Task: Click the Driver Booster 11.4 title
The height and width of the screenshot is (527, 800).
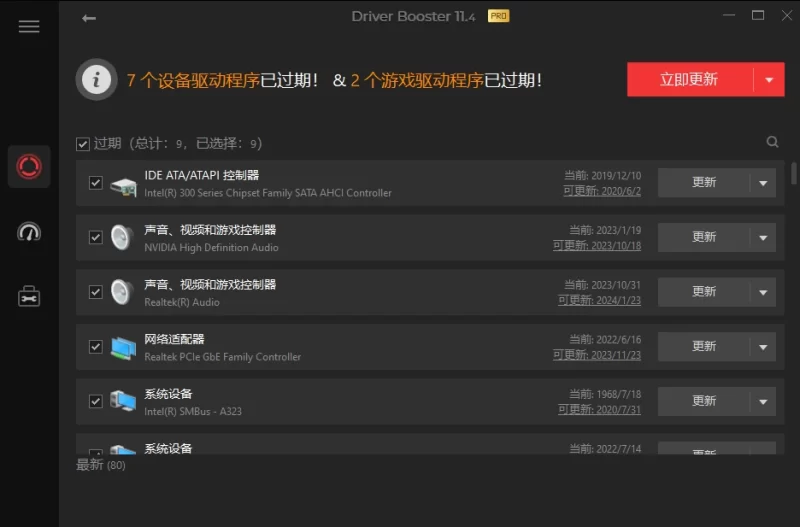Action: click(x=413, y=16)
